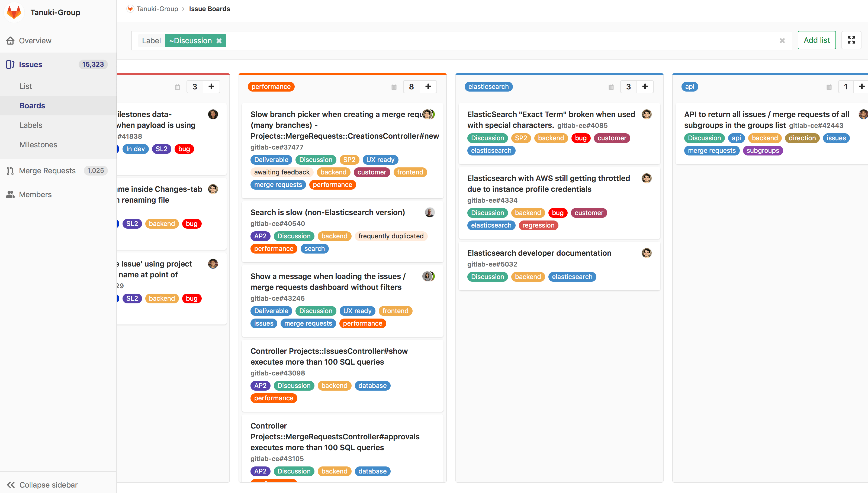Click the Tanuki-Group breadcrumb link
The image size is (868, 493).
tap(157, 8)
